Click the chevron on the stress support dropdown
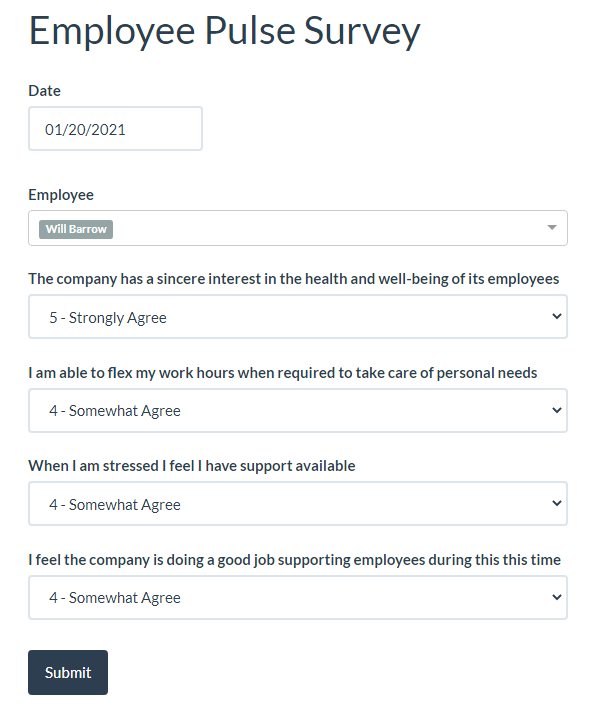The height and width of the screenshot is (716, 606). tap(557, 504)
